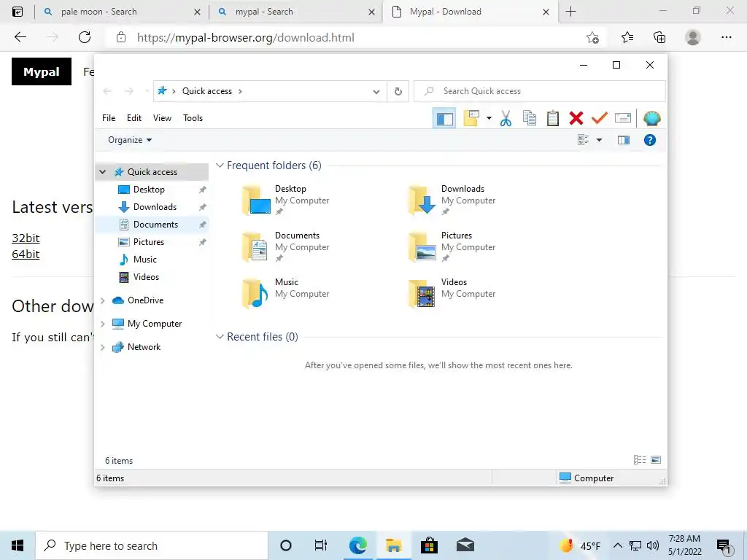
Task: Open the change view dropdown arrow
Action: 600,140
